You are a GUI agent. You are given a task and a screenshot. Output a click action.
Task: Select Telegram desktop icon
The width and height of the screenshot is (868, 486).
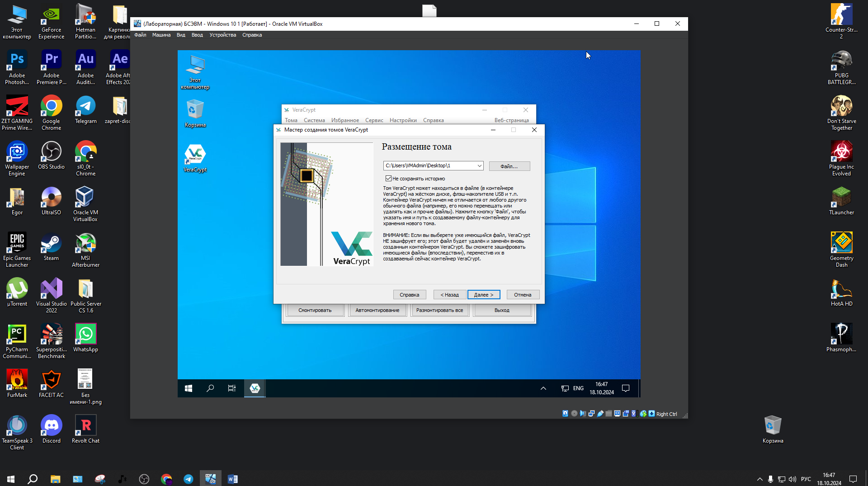tap(86, 110)
